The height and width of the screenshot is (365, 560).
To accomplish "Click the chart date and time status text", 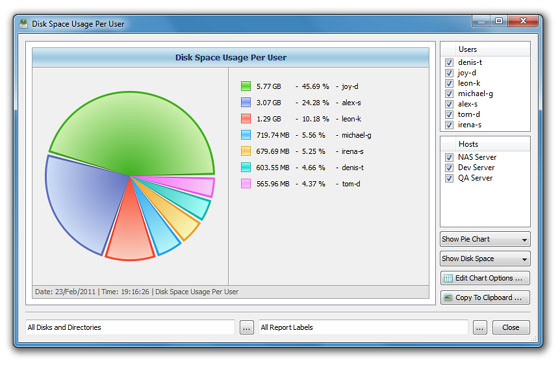I will click(x=137, y=292).
